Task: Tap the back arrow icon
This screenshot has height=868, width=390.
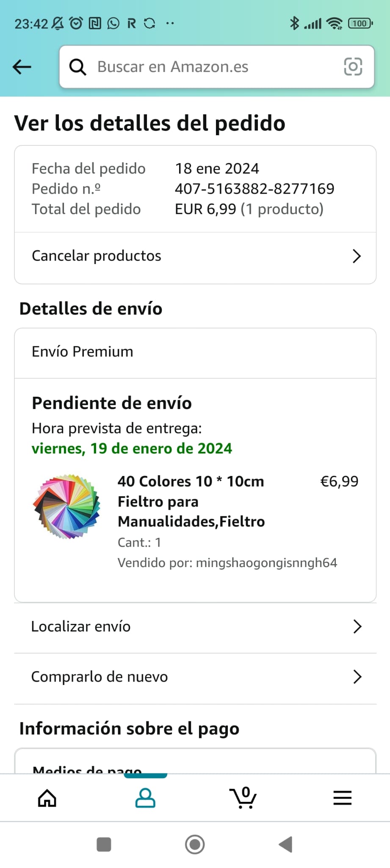Action: (x=22, y=67)
